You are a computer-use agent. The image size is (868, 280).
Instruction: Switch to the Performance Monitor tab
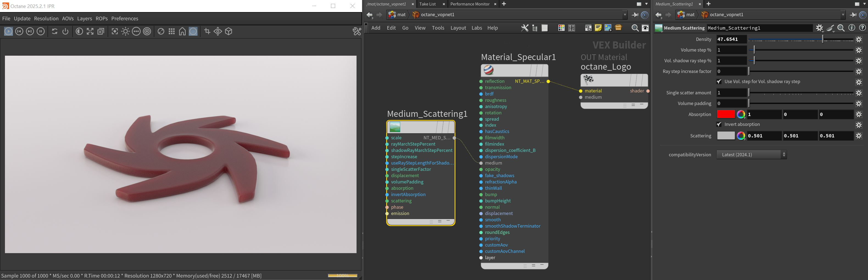tap(470, 4)
